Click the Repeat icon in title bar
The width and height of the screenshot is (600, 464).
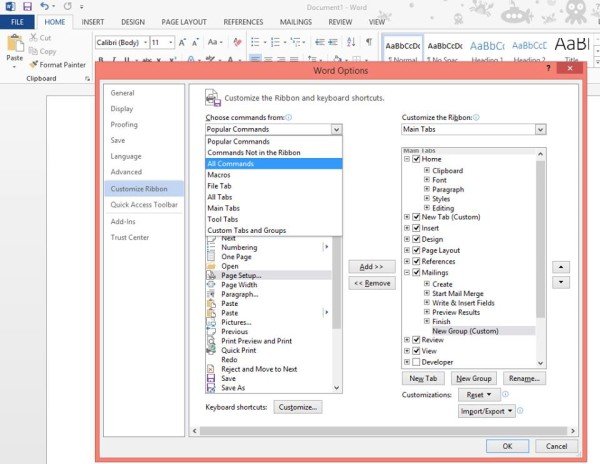click(x=68, y=6)
